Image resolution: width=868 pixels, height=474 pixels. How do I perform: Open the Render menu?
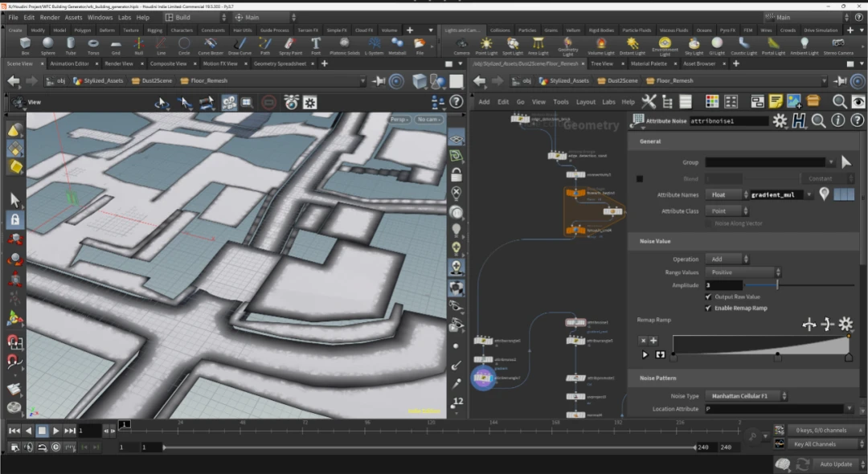[50, 17]
